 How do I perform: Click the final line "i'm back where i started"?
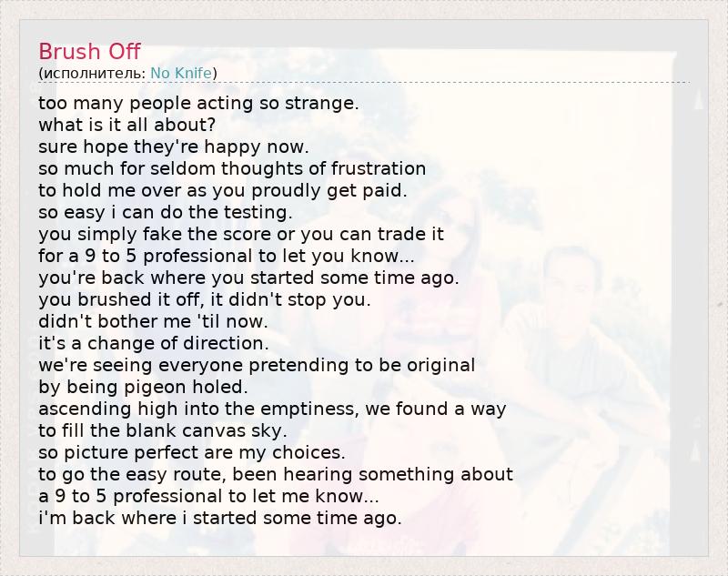click(x=219, y=518)
